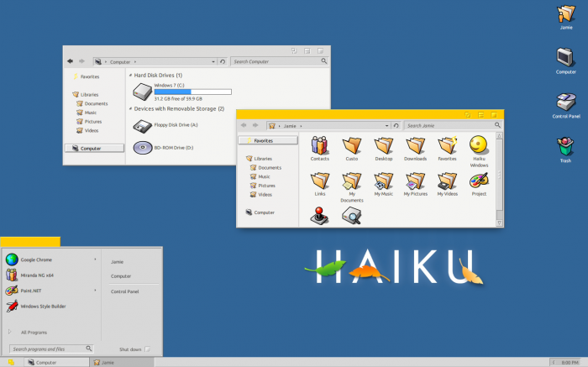Open Control Panel in start menu
The width and height of the screenshot is (588, 367).
click(124, 291)
